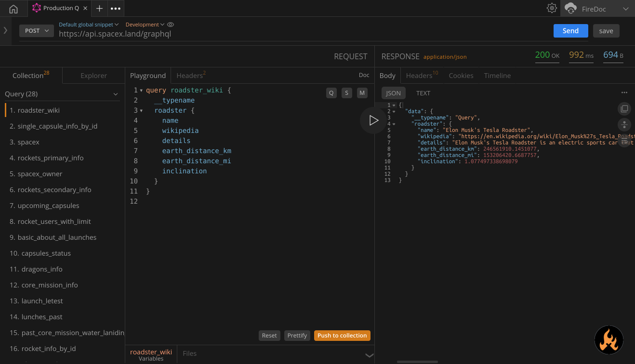635x364 pixels.
Task: Reset the query editor
Action: [269, 336]
